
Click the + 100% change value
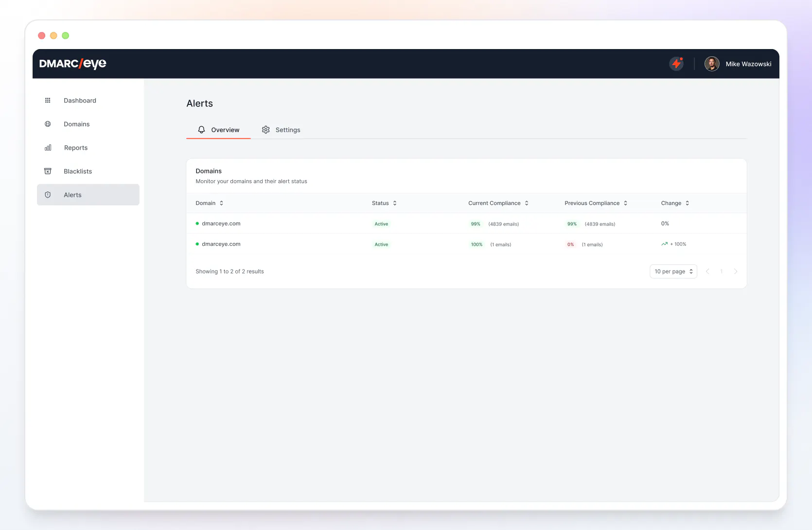click(x=678, y=244)
